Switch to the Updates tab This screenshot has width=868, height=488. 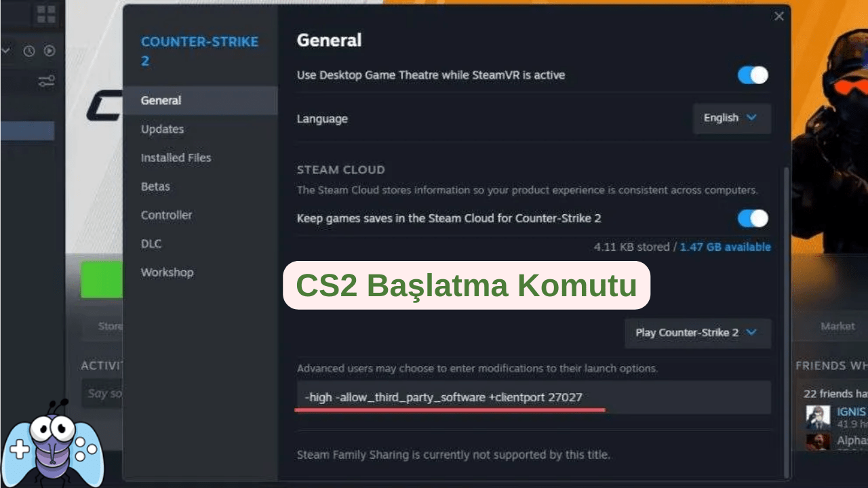(x=162, y=129)
